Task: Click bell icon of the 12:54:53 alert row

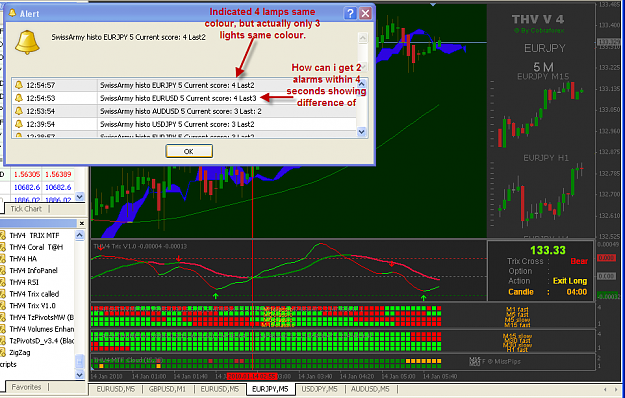Action: pos(18,98)
